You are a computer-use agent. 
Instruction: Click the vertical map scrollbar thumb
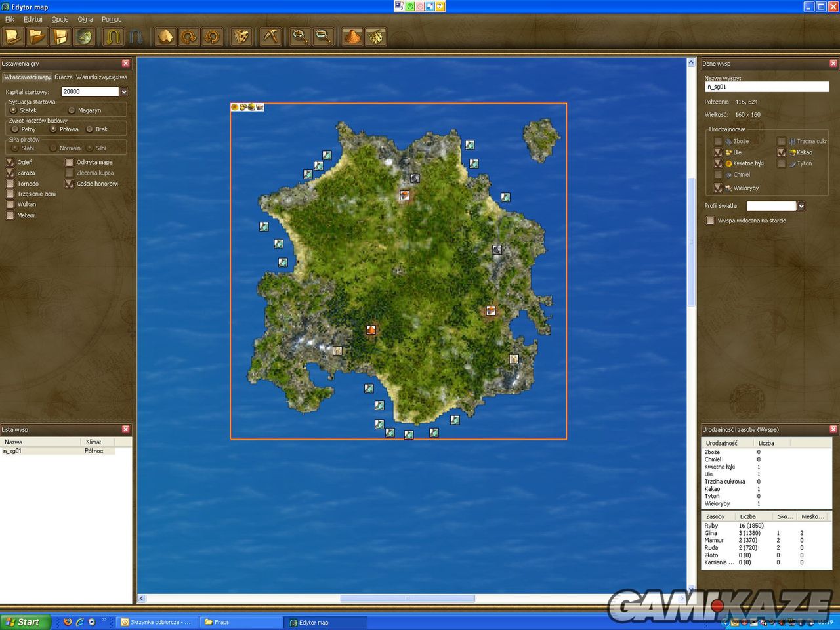click(691, 241)
